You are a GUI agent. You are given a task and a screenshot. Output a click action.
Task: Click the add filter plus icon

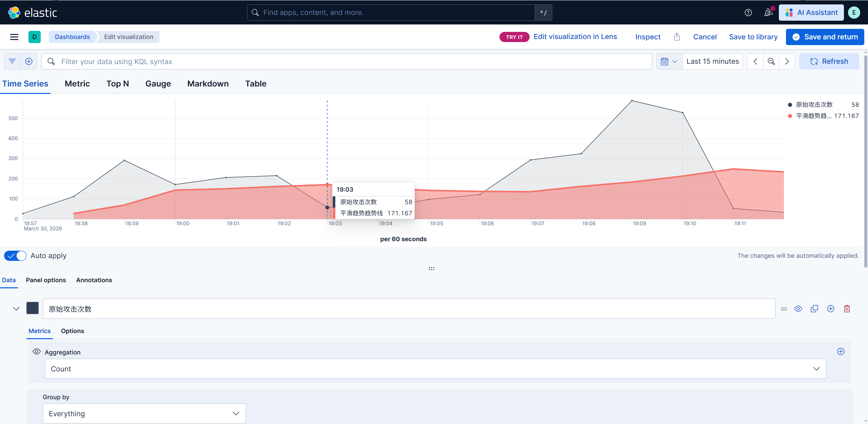pyautogui.click(x=29, y=61)
